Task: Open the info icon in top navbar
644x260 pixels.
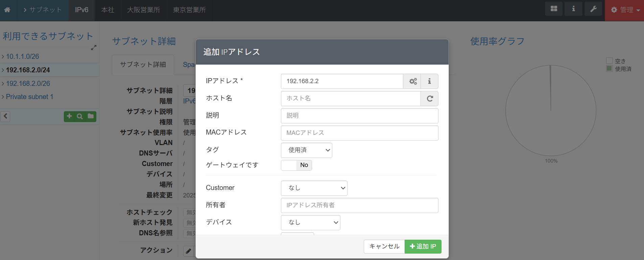Action: [573, 9]
